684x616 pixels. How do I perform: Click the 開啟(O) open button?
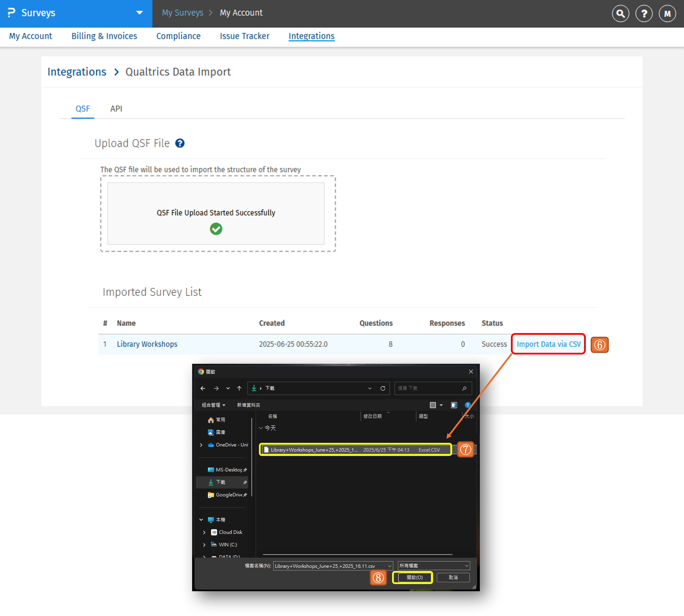click(414, 577)
